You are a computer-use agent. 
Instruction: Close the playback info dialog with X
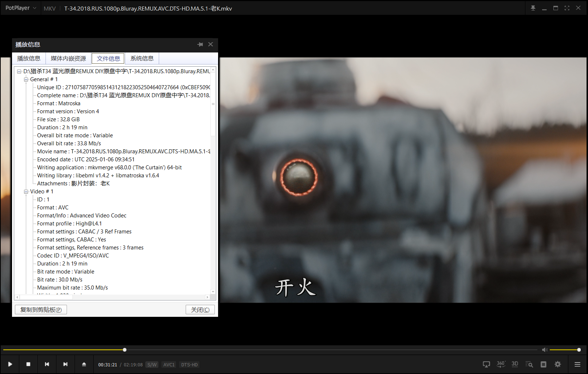210,44
